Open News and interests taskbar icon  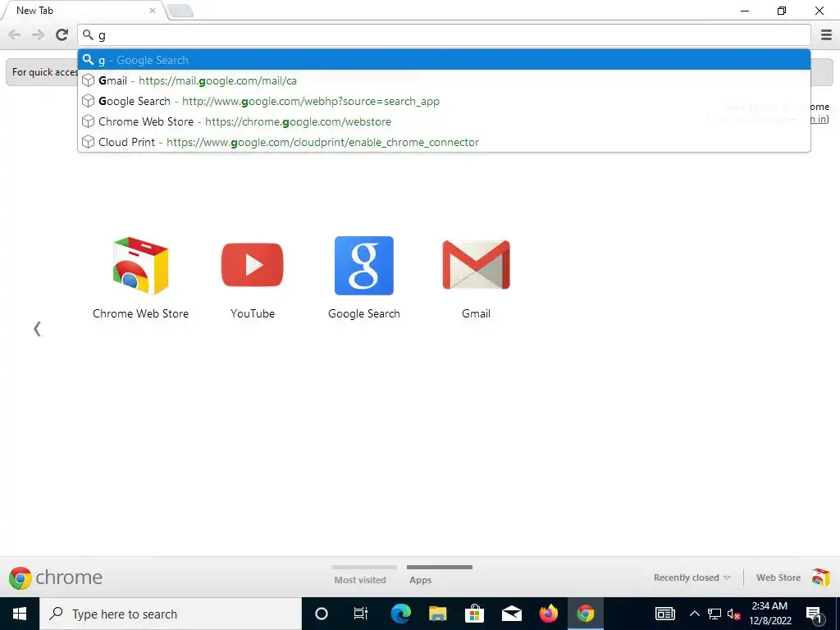664,614
